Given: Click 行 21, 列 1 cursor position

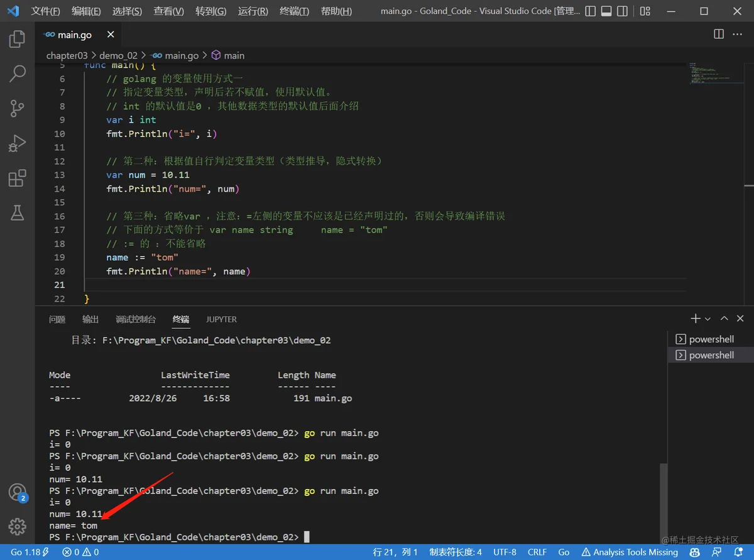Looking at the screenshot, I should point(395,552).
